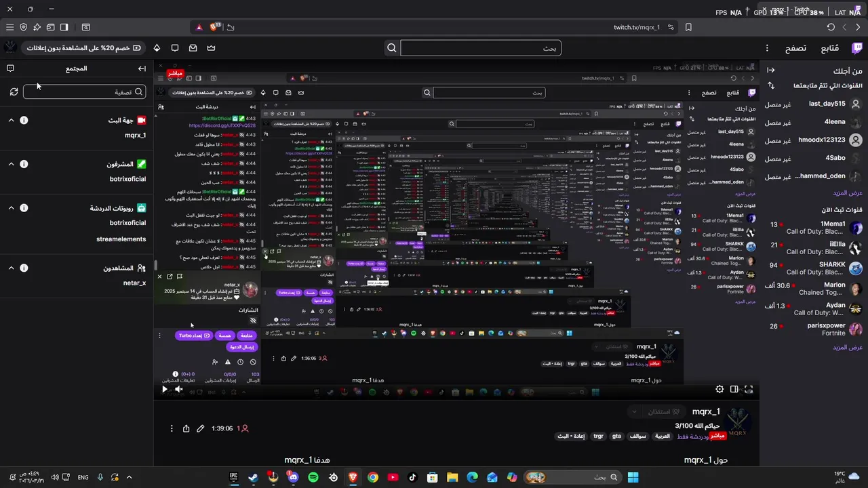The image size is (868, 488).
Task: Show info for جهة البث section
Action: click(24, 120)
